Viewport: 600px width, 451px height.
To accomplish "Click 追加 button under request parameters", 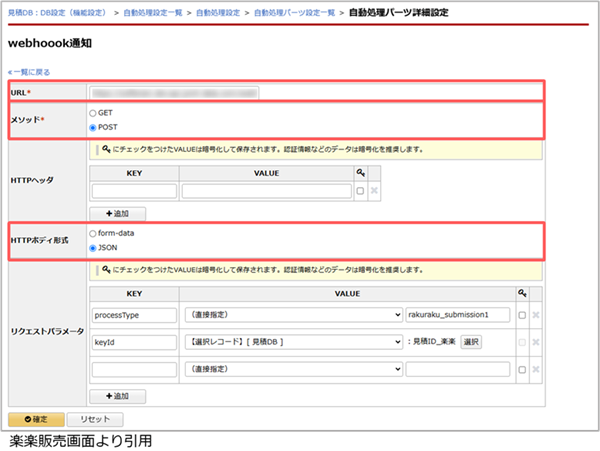I will pyautogui.click(x=118, y=396).
